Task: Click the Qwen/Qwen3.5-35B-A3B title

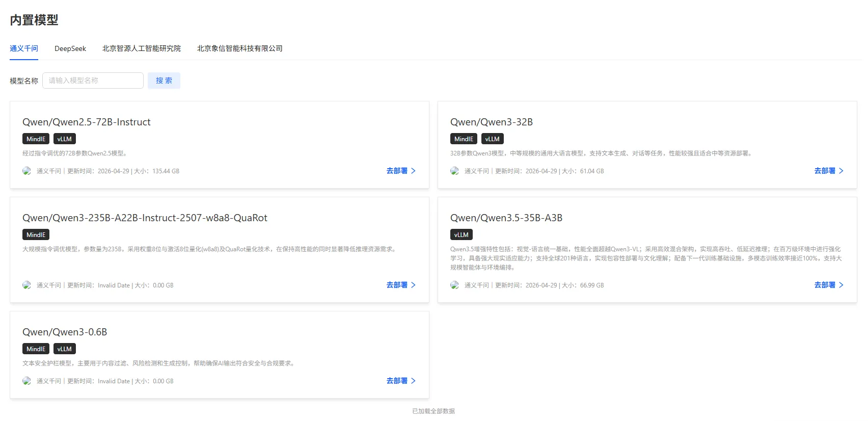Action: pyautogui.click(x=506, y=218)
